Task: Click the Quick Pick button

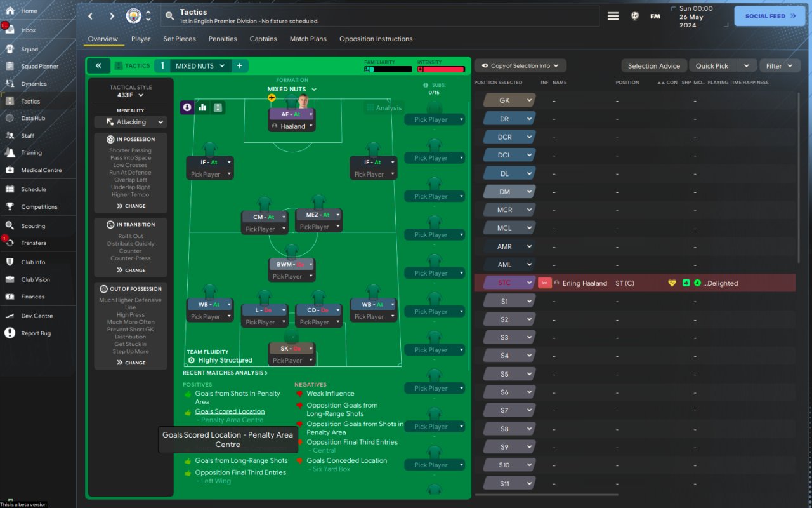Action: (712, 65)
